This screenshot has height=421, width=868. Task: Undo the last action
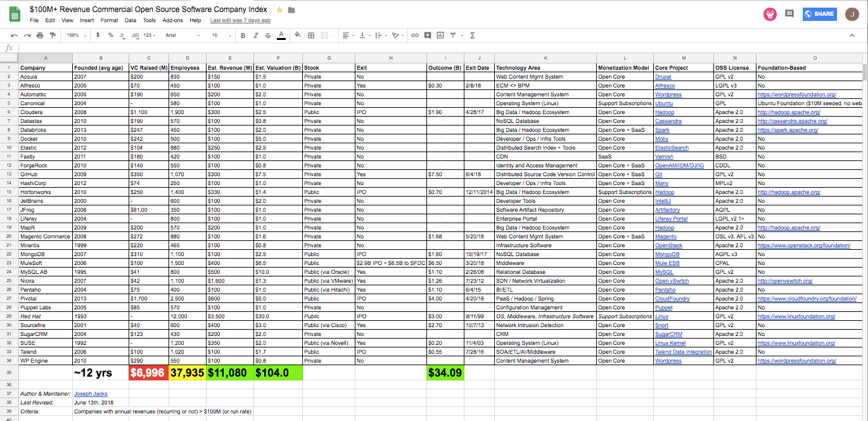15,36
